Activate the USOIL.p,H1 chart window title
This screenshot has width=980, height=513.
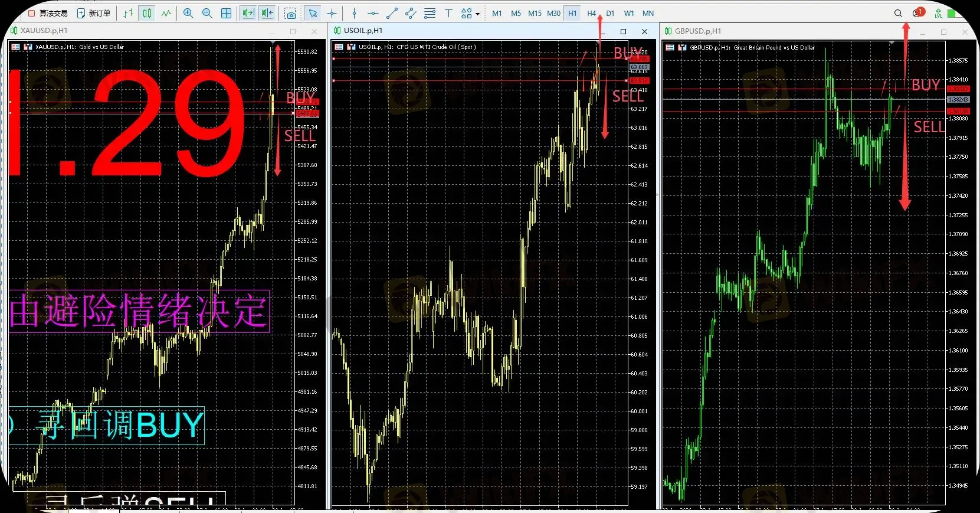pos(363,30)
